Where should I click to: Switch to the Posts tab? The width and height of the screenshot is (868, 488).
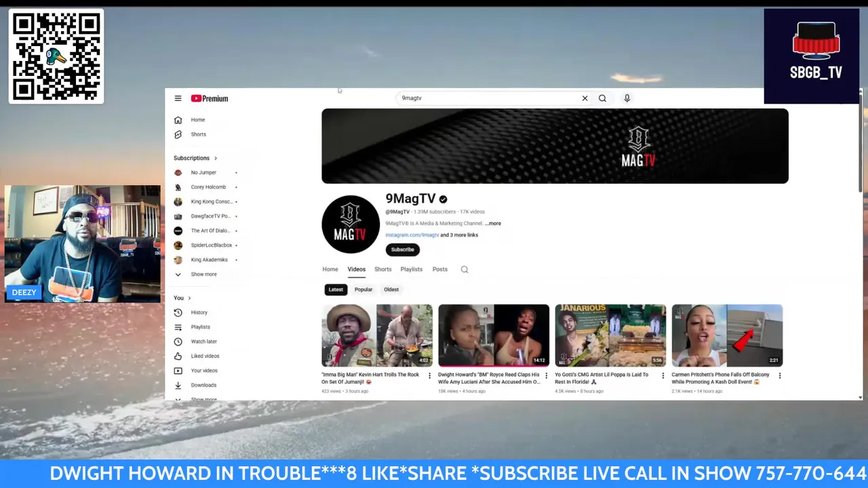tap(439, 269)
